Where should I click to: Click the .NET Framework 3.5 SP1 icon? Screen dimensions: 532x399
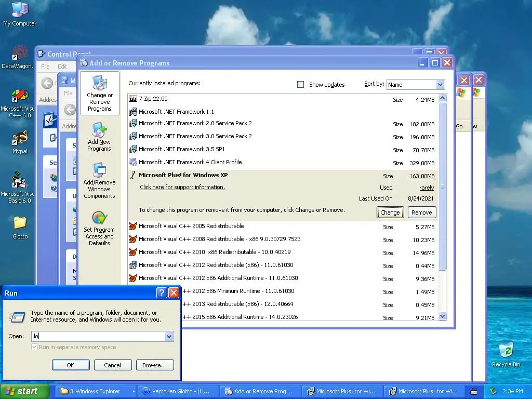(x=133, y=149)
